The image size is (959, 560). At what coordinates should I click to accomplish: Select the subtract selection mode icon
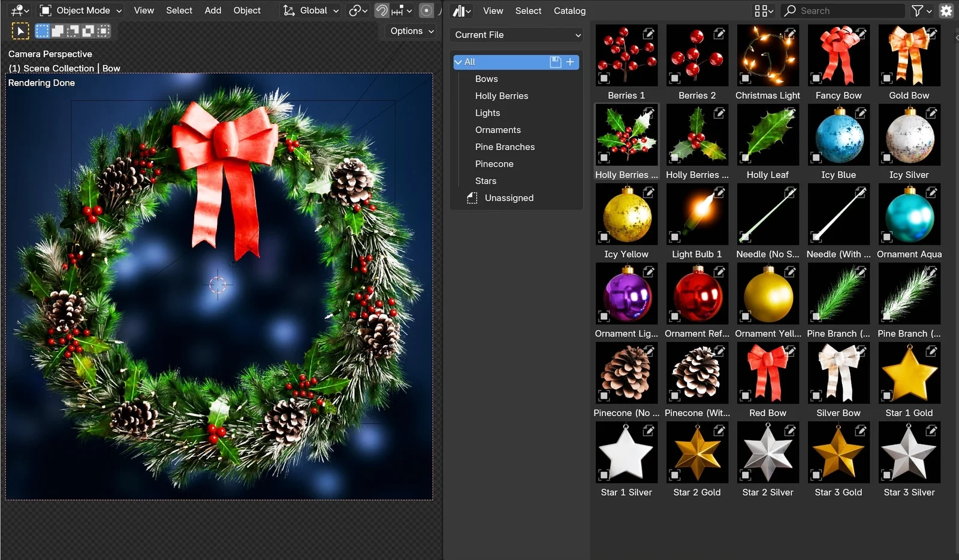[x=73, y=31]
